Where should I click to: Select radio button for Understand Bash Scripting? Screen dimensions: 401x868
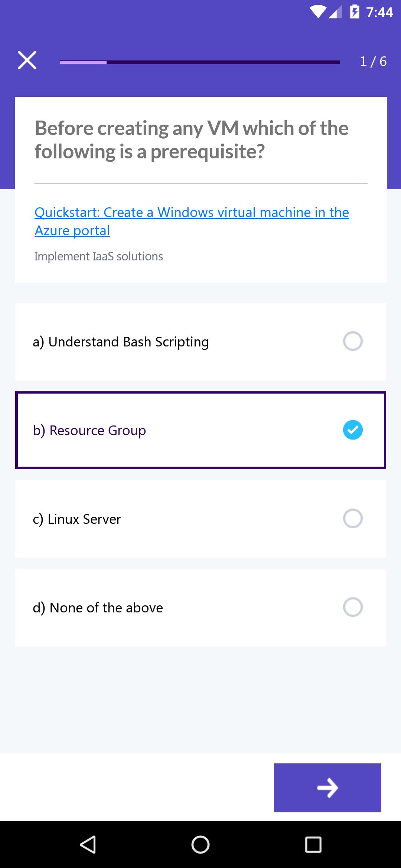coord(353,341)
